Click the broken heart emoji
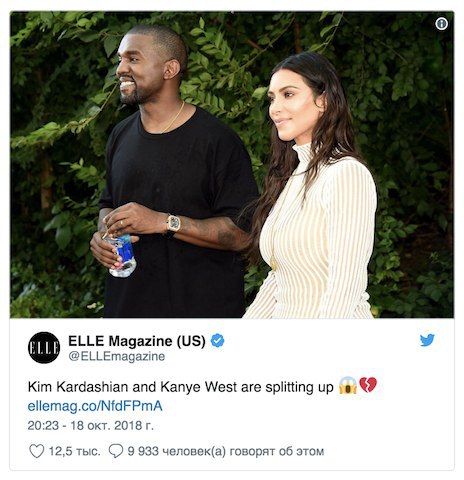 tap(368, 385)
